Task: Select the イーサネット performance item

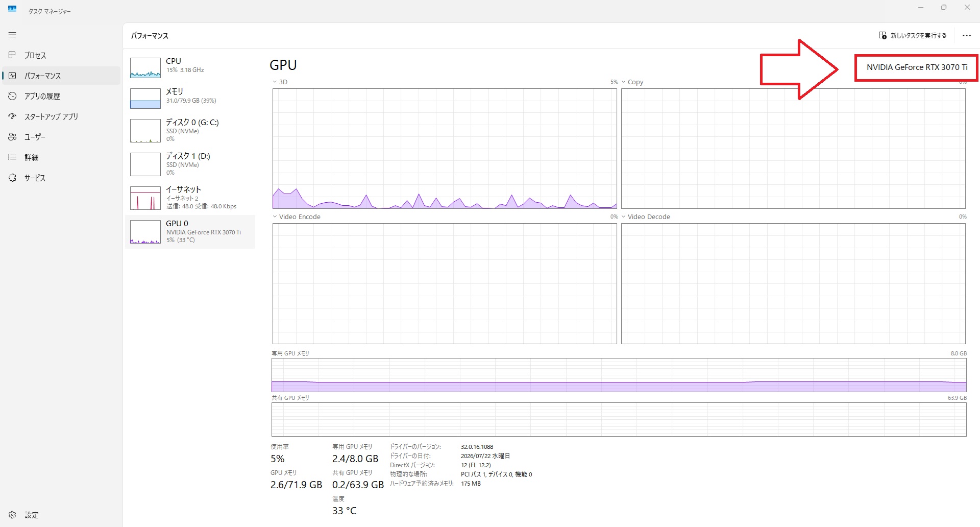Action: click(x=190, y=198)
